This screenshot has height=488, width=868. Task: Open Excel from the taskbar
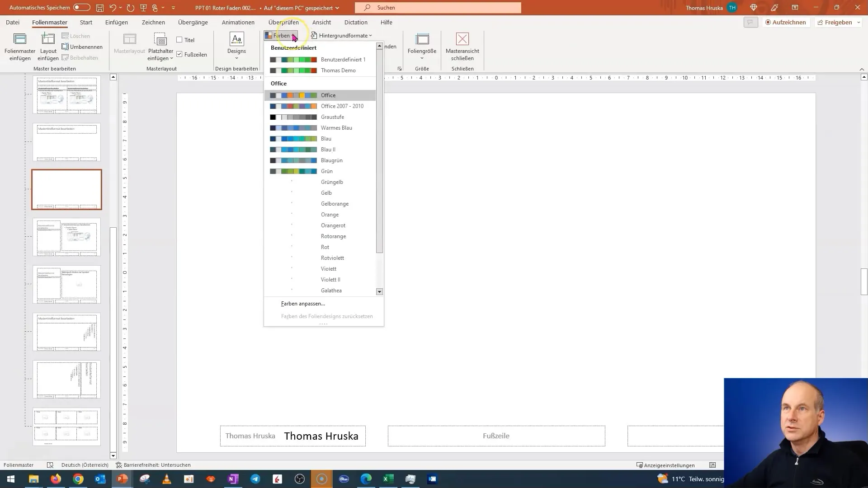tap(388, 479)
